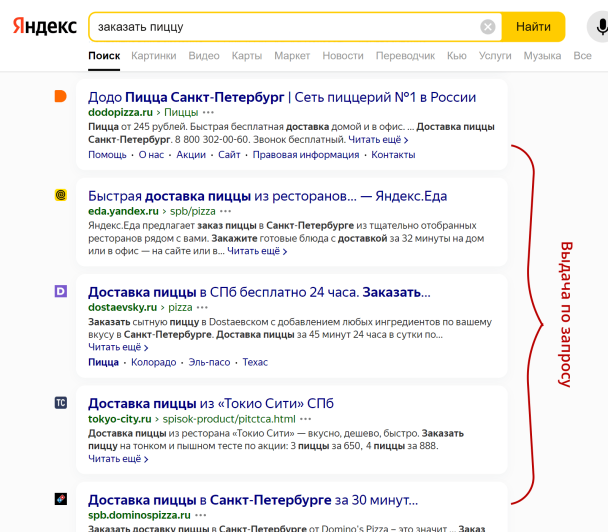Viewport: 608px width, 532px height.
Task: Click the pizza breadcrumb under dostaevsky.ru
Action: [180, 307]
